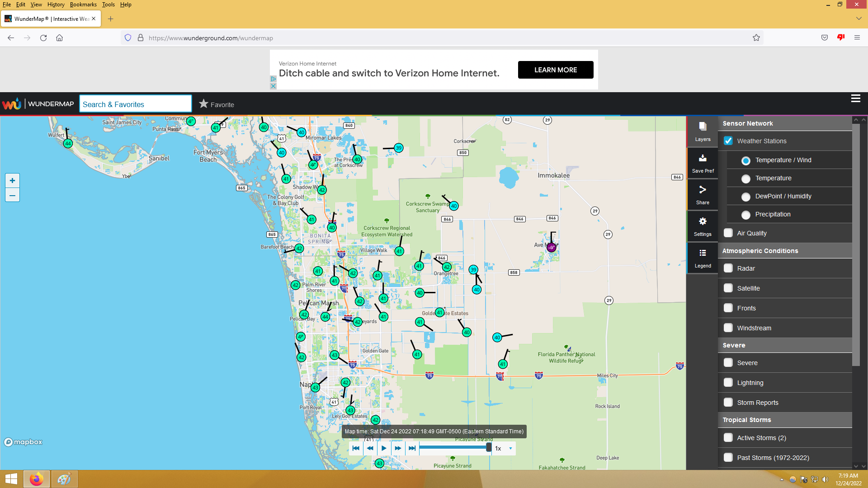The image size is (868, 488).
Task: Expand the Firefox tab list chevron
Action: pyautogui.click(x=859, y=19)
